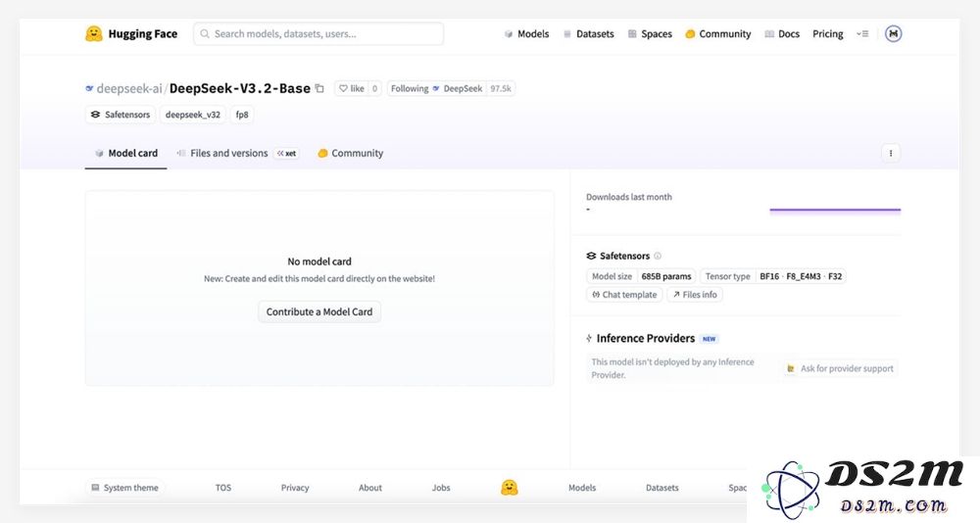
Task: Click the Contribute a Model Card button
Action: point(319,312)
